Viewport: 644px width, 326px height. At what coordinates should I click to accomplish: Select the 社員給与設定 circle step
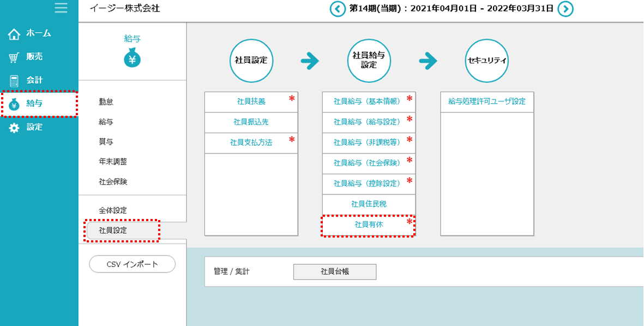(x=369, y=61)
